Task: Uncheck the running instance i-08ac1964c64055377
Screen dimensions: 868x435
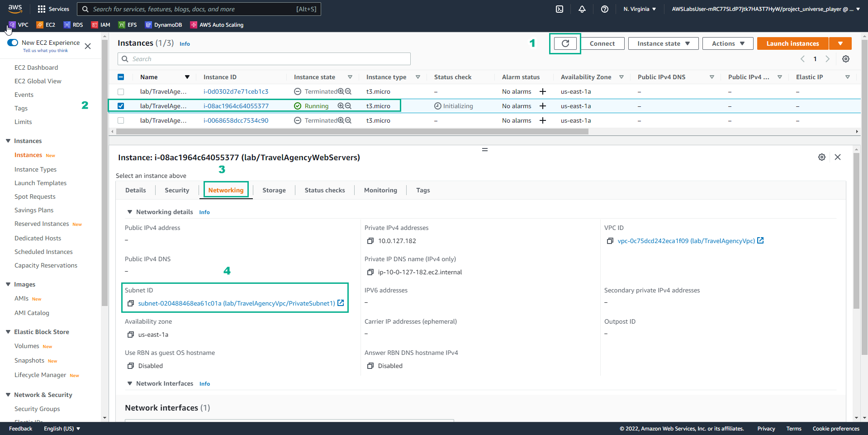Action: pos(121,106)
